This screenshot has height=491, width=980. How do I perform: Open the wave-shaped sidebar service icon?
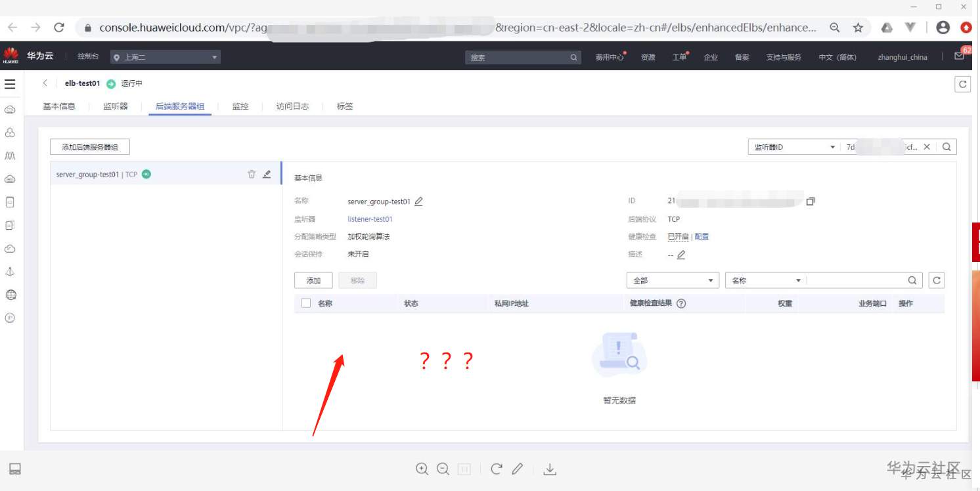point(10,156)
